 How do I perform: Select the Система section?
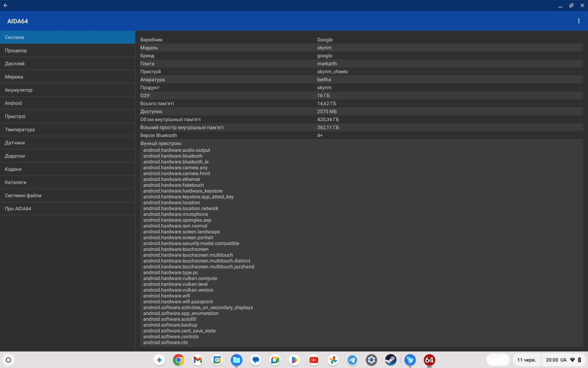click(67, 37)
